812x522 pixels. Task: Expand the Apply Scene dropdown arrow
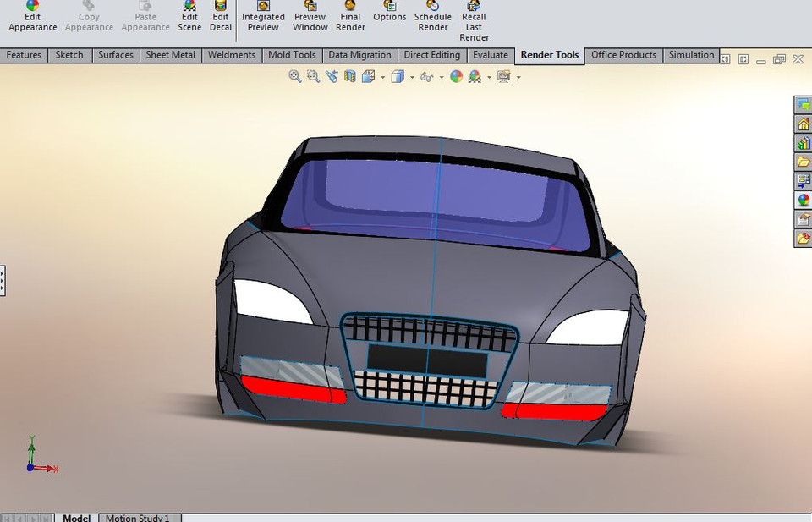(x=490, y=78)
